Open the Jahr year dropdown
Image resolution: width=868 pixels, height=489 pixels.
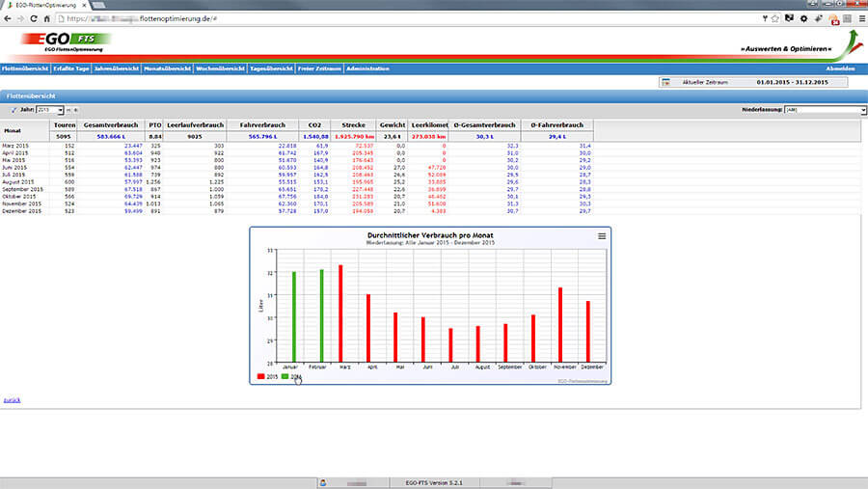pyautogui.click(x=50, y=110)
